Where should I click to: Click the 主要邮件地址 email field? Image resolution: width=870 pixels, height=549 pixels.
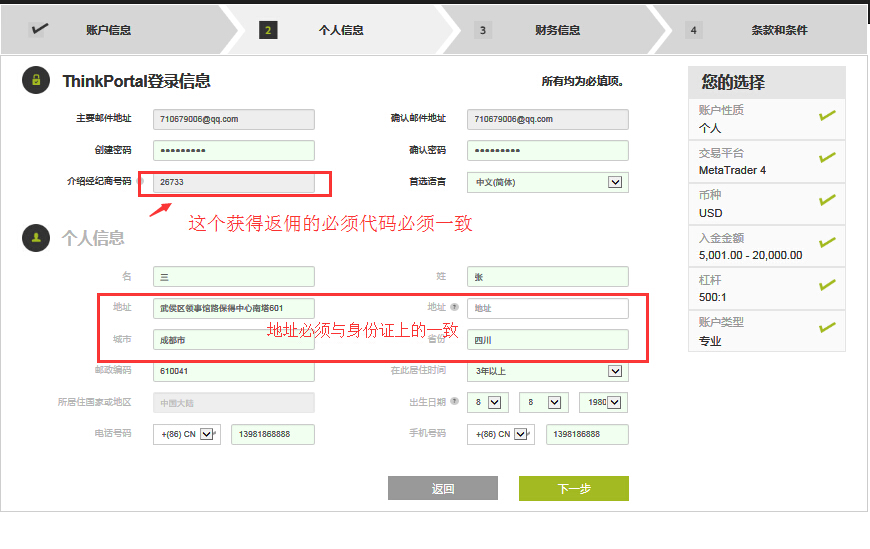coord(234,119)
